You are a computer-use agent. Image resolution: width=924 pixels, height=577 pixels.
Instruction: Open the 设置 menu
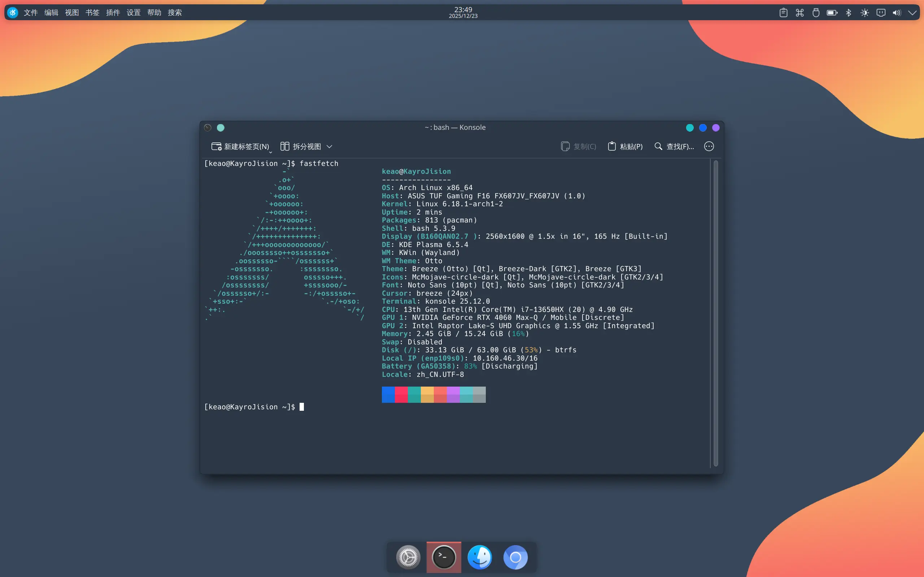(x=133, y=13)
